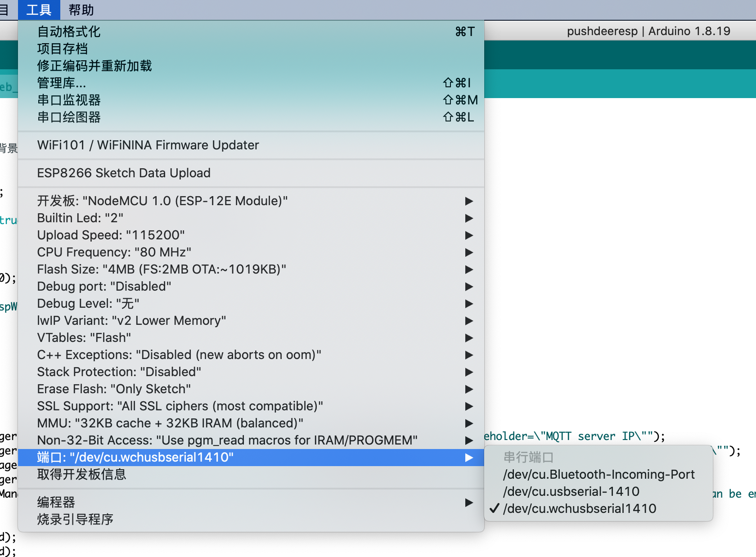756x557 pixels.
Task: Expand Builtin Led "2" submenu
Action: 251,218
